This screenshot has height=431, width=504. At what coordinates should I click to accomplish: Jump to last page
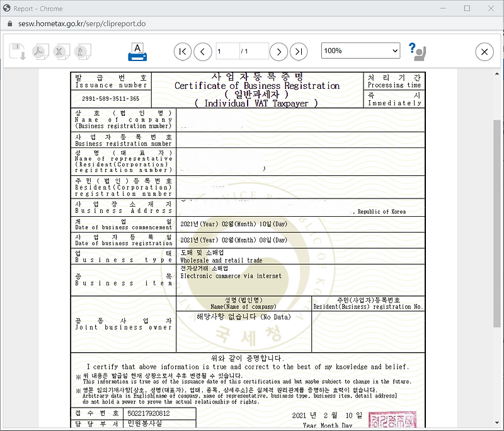pyautogui.click(x=299, y=52)
